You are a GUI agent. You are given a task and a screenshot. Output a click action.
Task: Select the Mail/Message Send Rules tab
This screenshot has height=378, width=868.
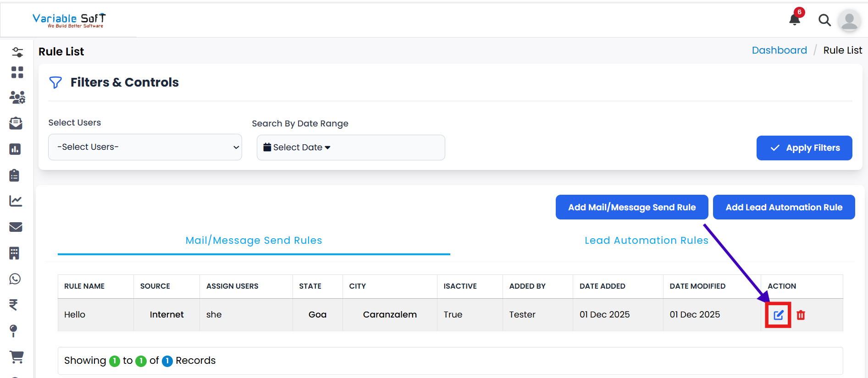pyautogui.click(x=254, y=241)
